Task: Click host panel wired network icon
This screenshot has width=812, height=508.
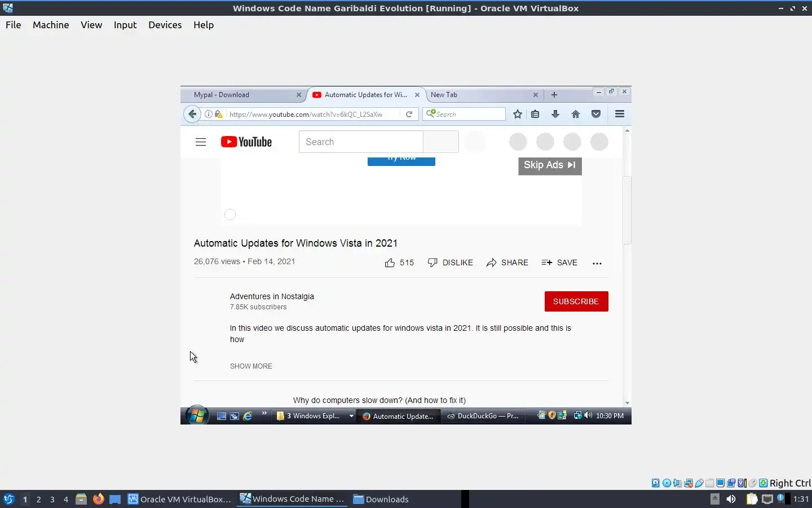Action: click(767, 499)
